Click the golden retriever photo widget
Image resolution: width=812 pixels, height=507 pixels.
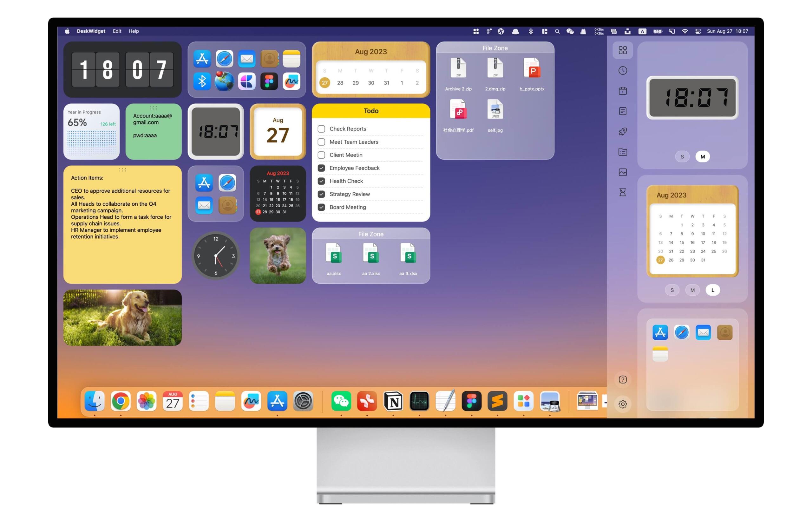pyautogui.click(x=122, y=318)
